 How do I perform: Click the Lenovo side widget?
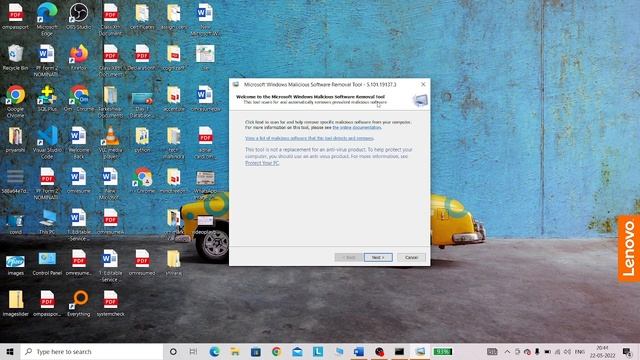[629, 248]
